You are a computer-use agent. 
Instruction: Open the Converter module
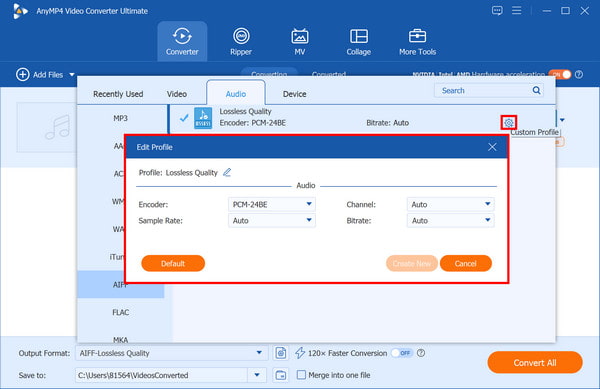[x=182, y=41]
